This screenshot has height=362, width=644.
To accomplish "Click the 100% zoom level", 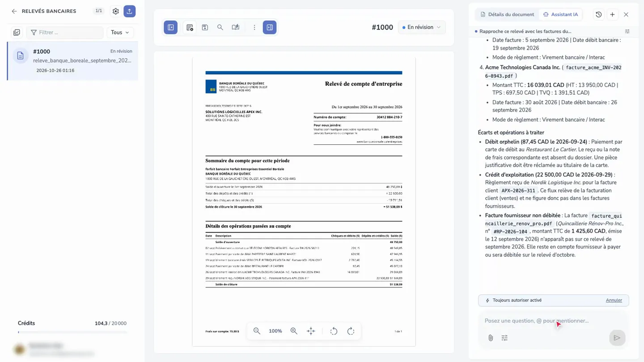I will tap(275, 331).
